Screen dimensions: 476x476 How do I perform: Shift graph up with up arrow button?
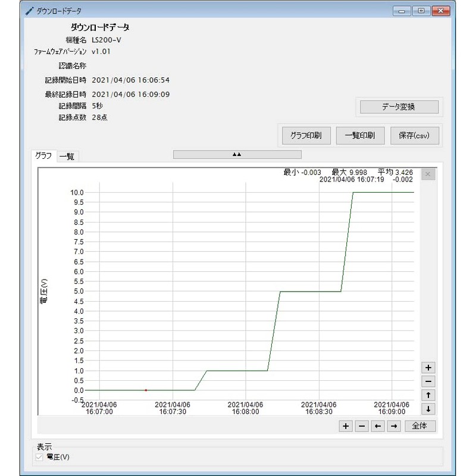coord(428,395)
